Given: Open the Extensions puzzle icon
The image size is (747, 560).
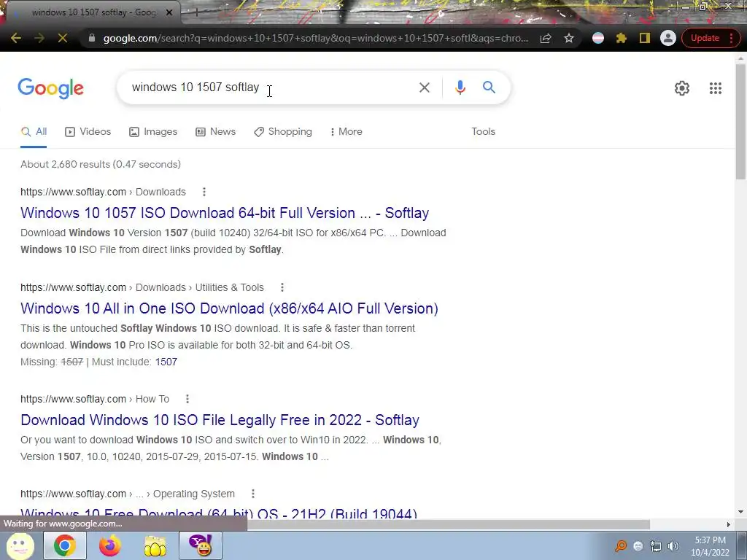Looking at the screenshot, I should (x=622, y=38).
